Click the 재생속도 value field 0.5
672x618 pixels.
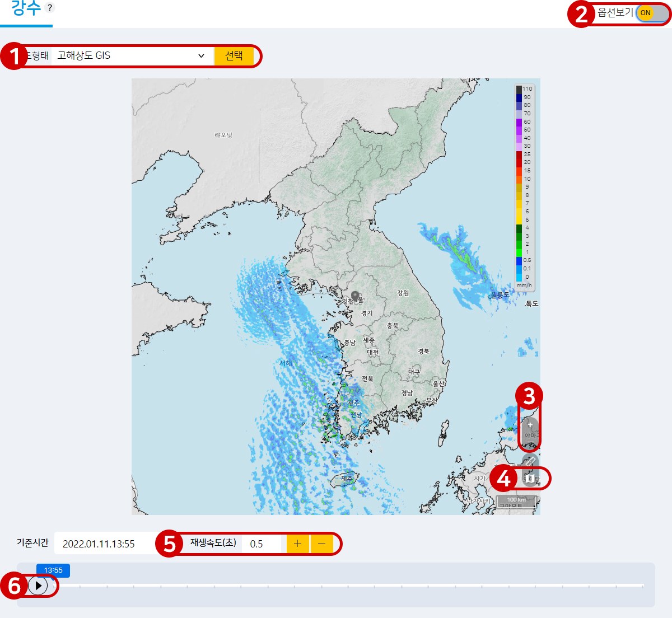click(264, 544)
